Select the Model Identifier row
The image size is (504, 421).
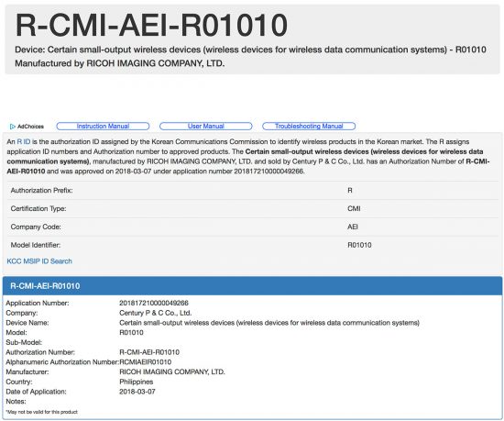[x=253, y=245]
